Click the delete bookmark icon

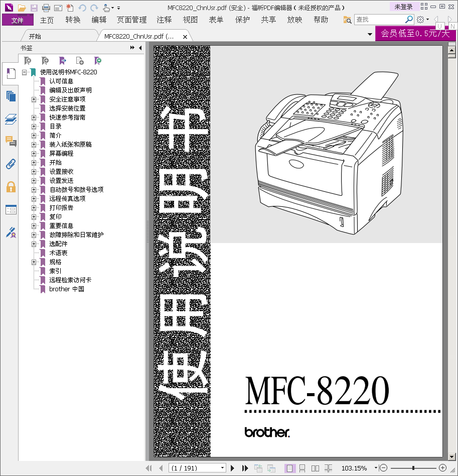point(28,61)
